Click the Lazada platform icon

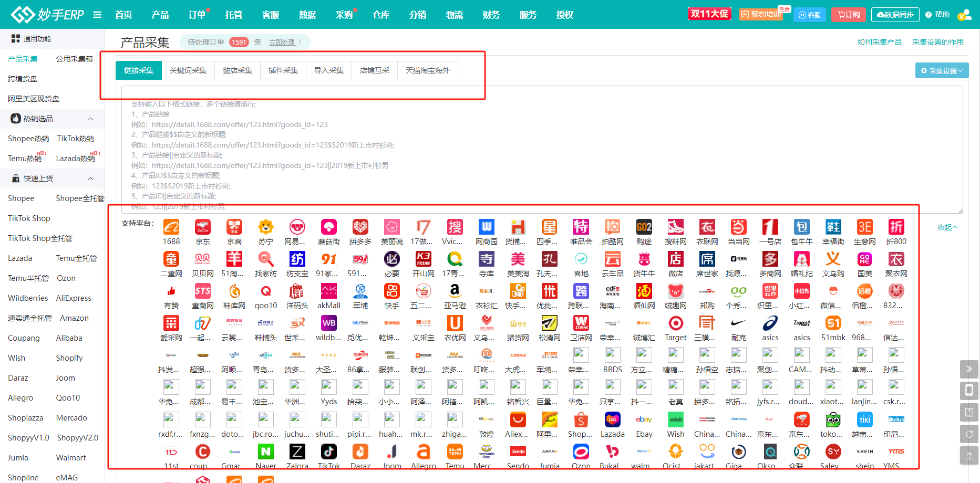[x=613, y=420]
